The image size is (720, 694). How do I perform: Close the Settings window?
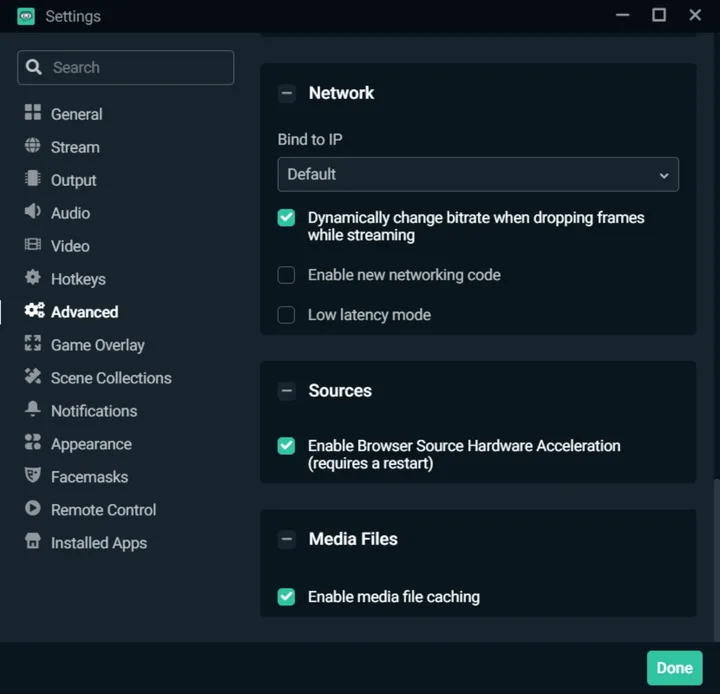[x=695, y=15]
